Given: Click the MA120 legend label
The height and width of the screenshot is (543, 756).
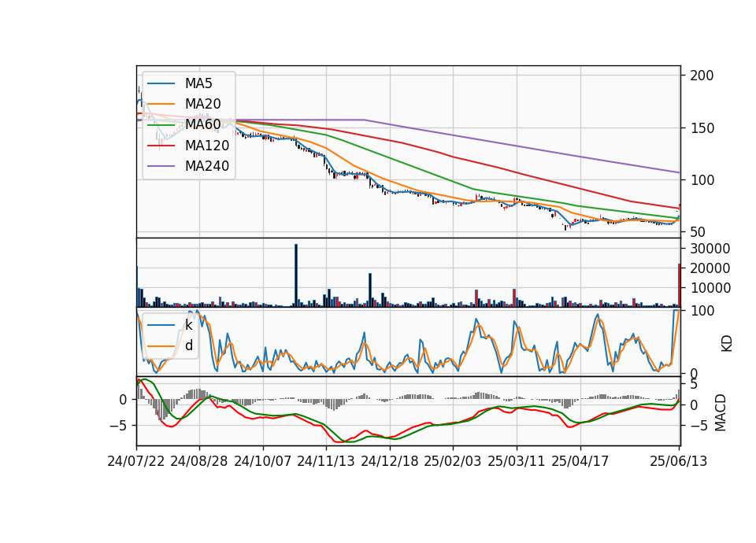Looking at the screenshot, I should 207,146.
